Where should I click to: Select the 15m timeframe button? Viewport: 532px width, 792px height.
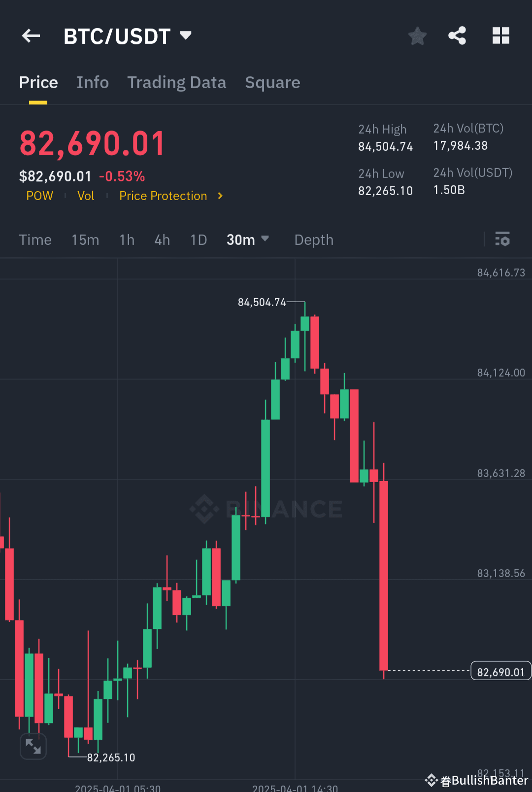(x=85, y=240)
